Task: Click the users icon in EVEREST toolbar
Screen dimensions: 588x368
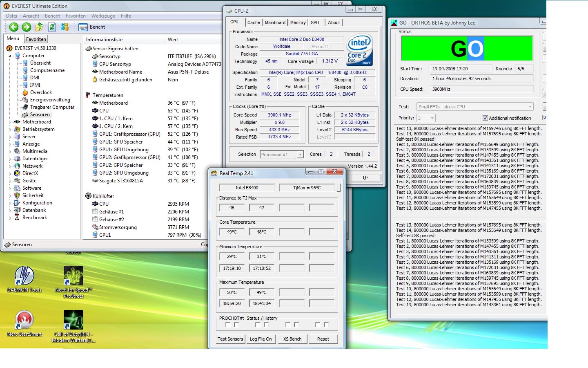Action: (x=65, y=27)
